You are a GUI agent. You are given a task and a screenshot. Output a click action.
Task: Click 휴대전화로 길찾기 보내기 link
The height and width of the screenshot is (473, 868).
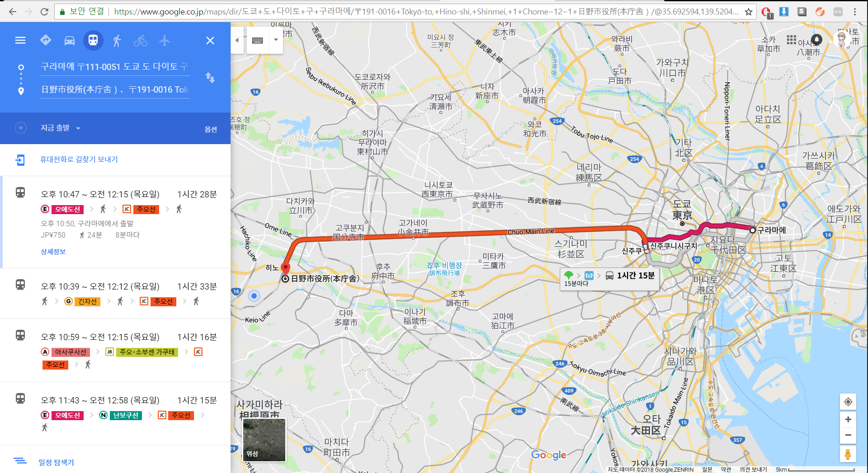pyautogui.click(x=79, y=159)
